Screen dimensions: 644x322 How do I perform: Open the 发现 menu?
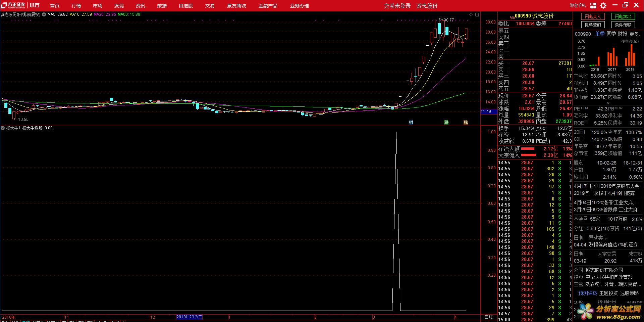tap(119, 6)
